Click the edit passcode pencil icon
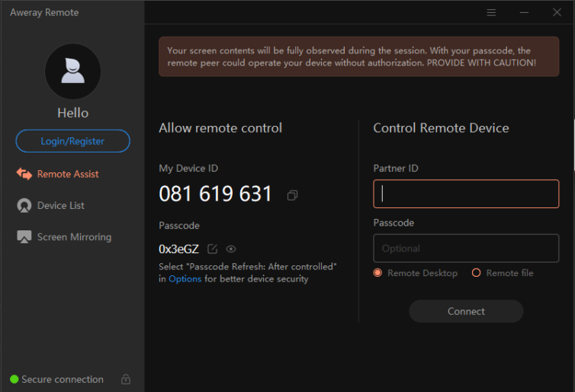 213,249
